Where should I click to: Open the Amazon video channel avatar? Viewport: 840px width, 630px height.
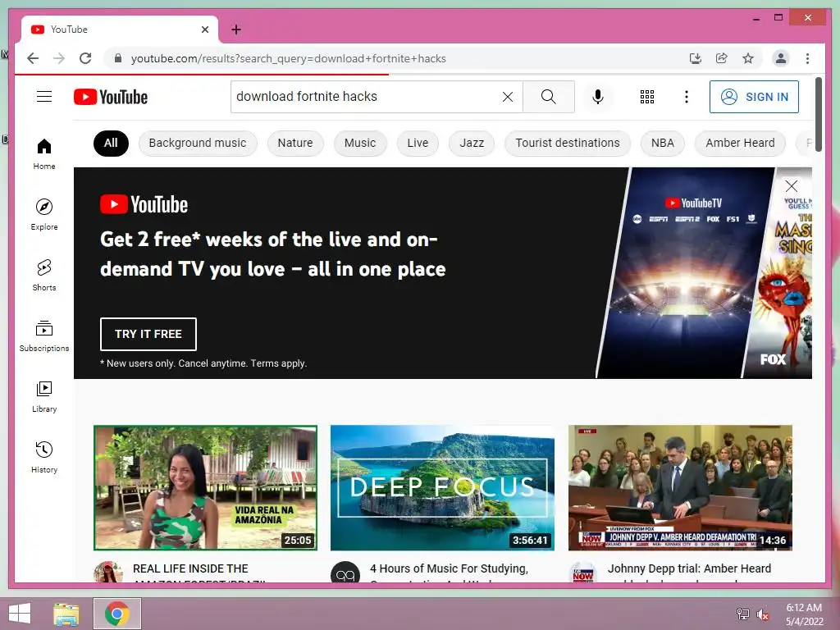(108, 573)
